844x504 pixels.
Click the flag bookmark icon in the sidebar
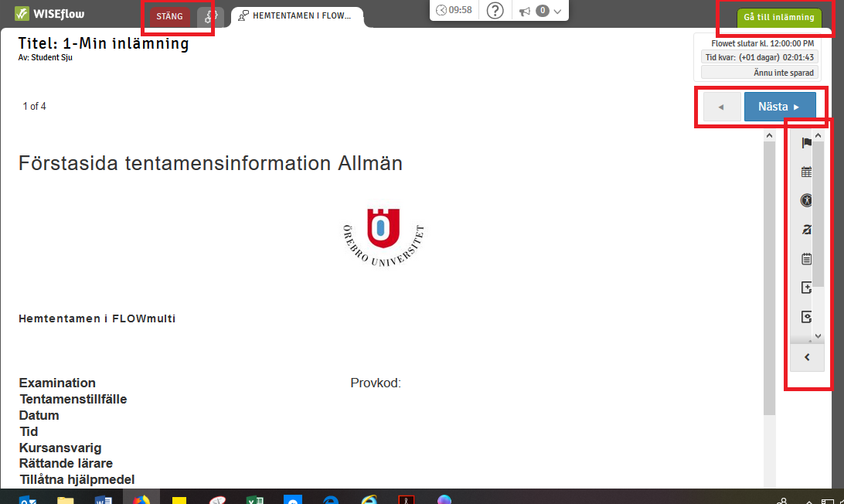(806, 143)
